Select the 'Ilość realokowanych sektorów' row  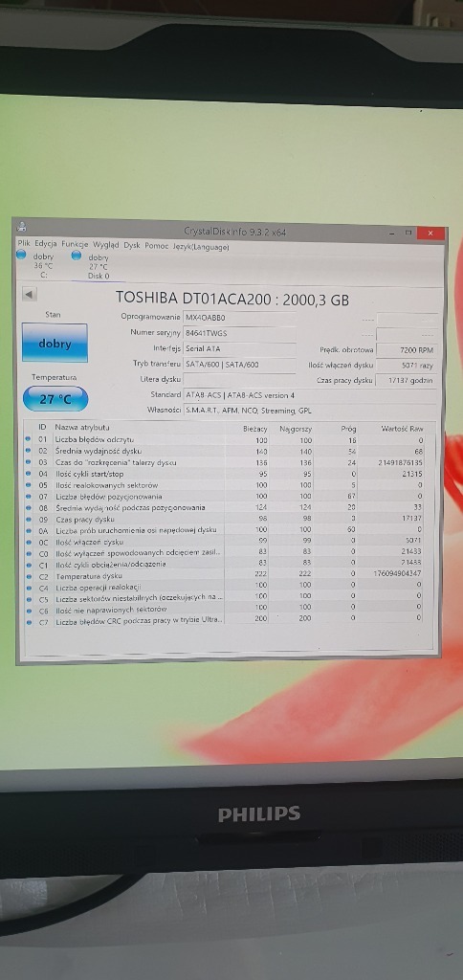224,485
